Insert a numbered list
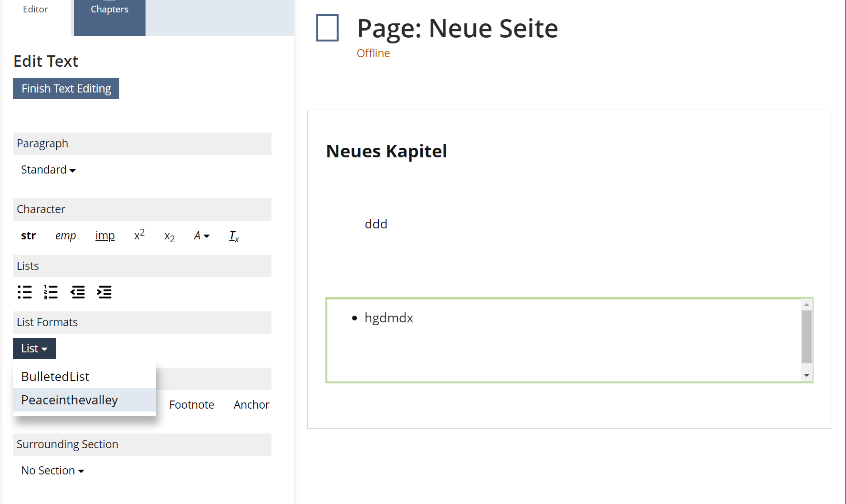 click(51, 292)
